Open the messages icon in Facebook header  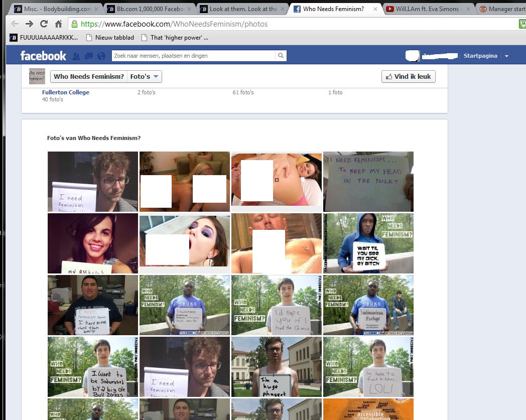pyautogui.click(x=88, y=56)
